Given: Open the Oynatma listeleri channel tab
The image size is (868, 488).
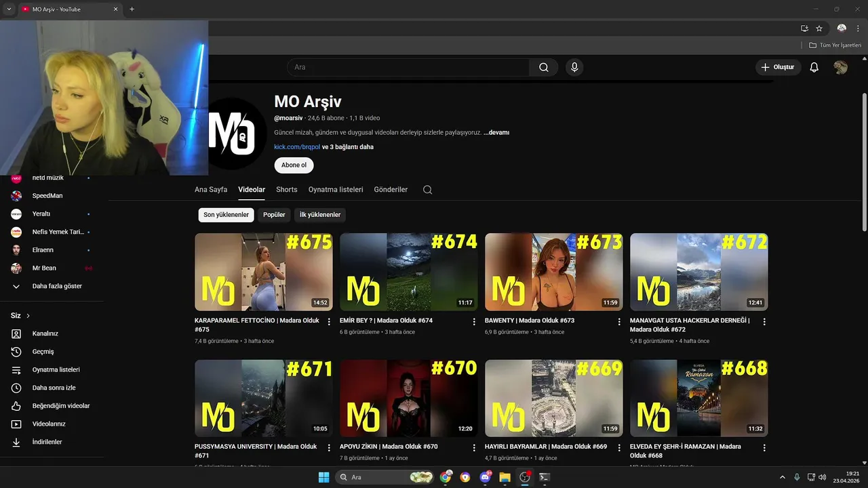Looking at the screenshot, I should coord(336,190).
